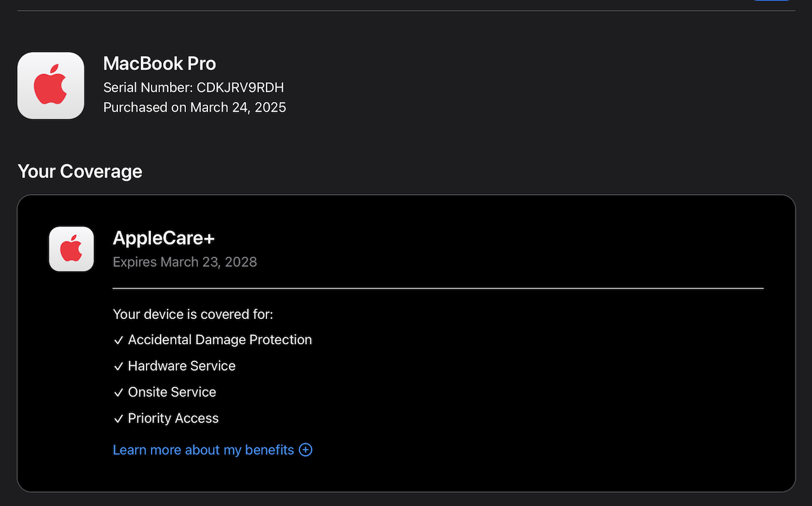Click the AppleCare+ Apple logo icon
This screenshot has height=506, width=812.
72,249
